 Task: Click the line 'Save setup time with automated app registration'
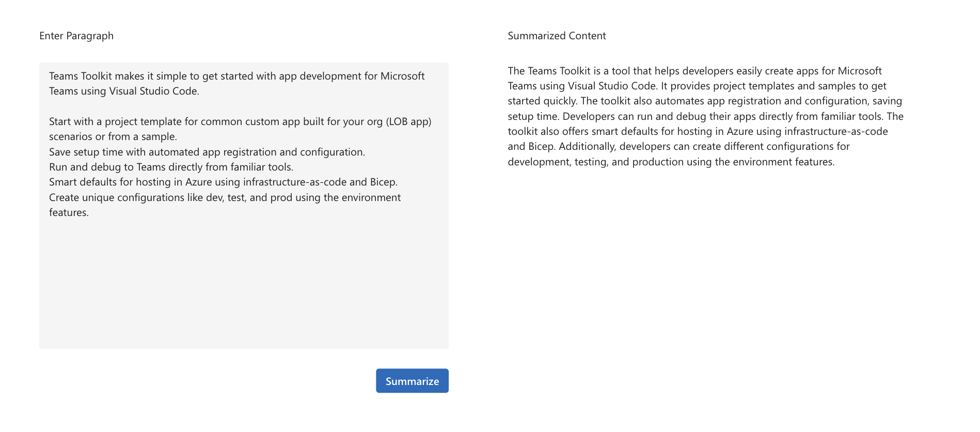[x=207, y=152]
